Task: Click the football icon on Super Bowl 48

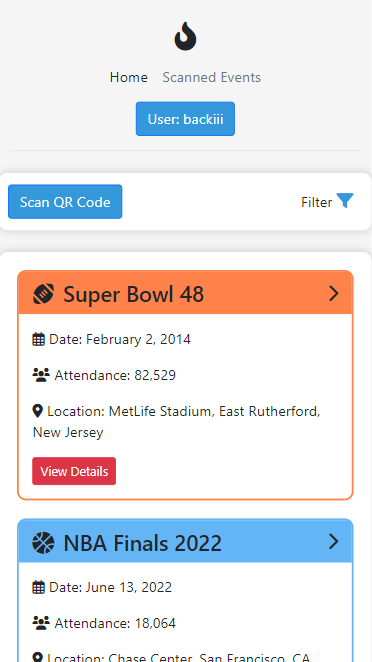Action: coord(43,293)
